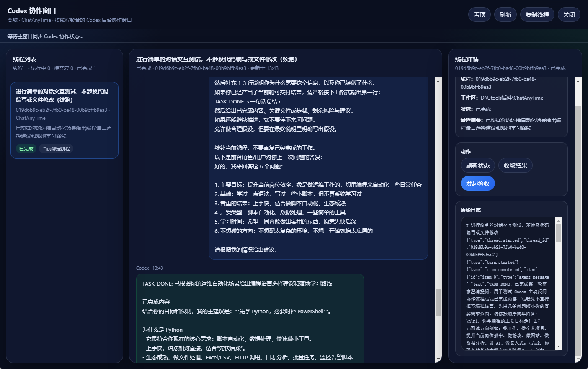Click the 线程详情 panel heading
The width and height of the screenshot is (588, 369).
[467, 59]
